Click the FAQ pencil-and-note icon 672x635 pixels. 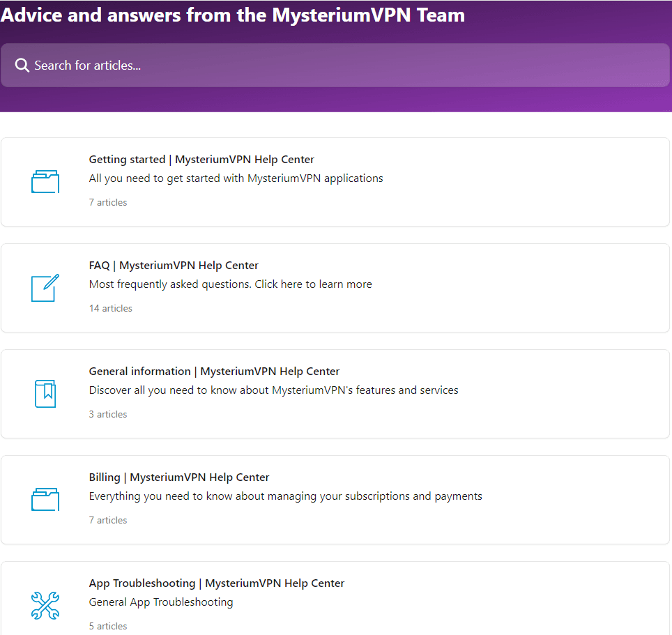coord(45,288)
